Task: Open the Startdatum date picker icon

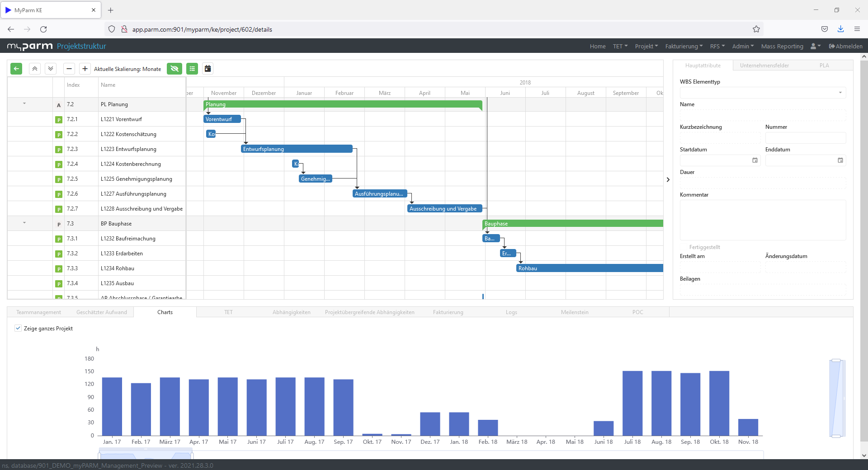Action: click(755, 160)
